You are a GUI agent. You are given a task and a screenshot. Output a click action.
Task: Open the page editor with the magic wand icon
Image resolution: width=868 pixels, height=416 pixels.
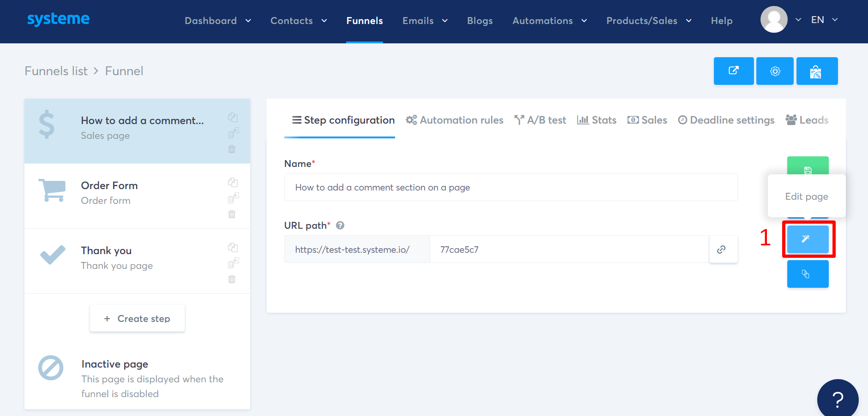(x=808, y=239)
